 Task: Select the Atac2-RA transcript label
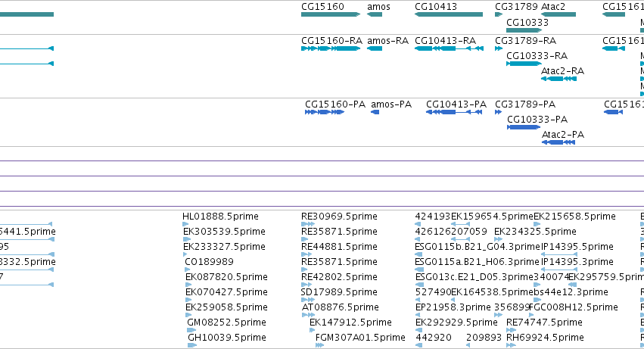coord(562,71)
